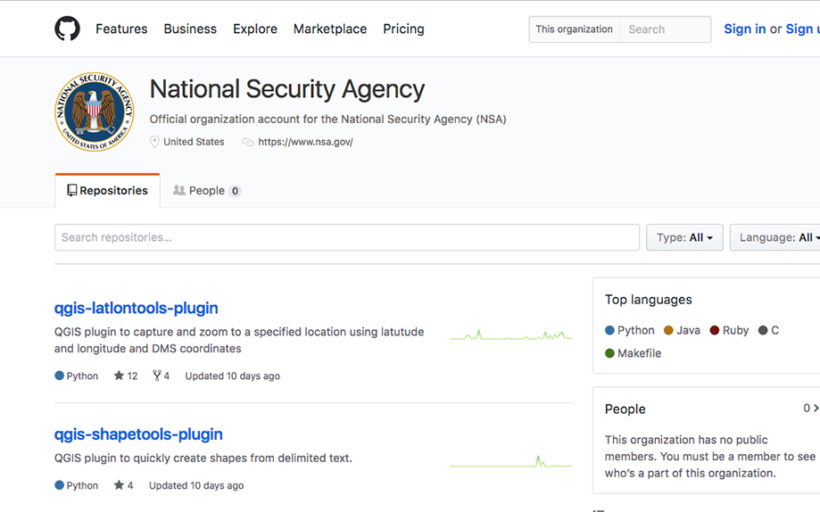
Task: Click the link chain icon beside nsa.gov URL
Action: (x=248, y=142)
